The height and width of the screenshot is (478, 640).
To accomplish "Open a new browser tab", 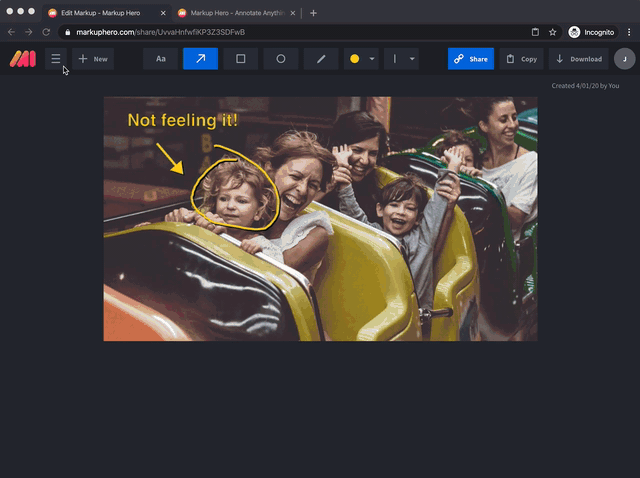I will point(313,13).
